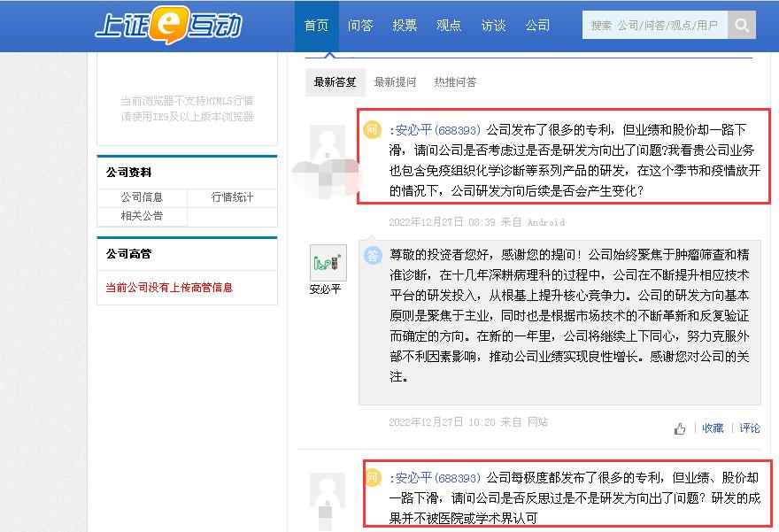Click the red text 当前公司没有上传高管信息

coord(169,288)
